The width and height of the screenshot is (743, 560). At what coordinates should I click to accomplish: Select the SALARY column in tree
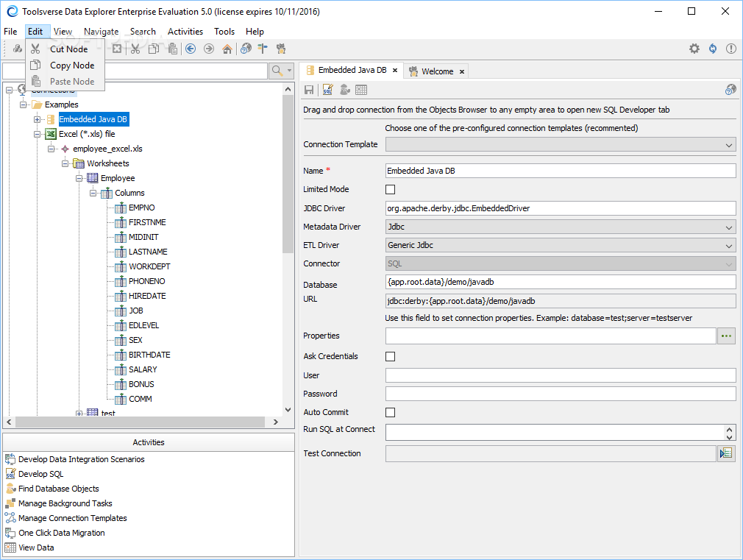coord(143,370)
